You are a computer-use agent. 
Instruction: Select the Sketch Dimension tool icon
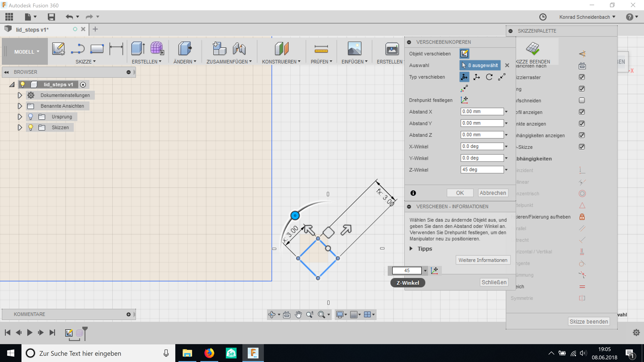point(116,48)
